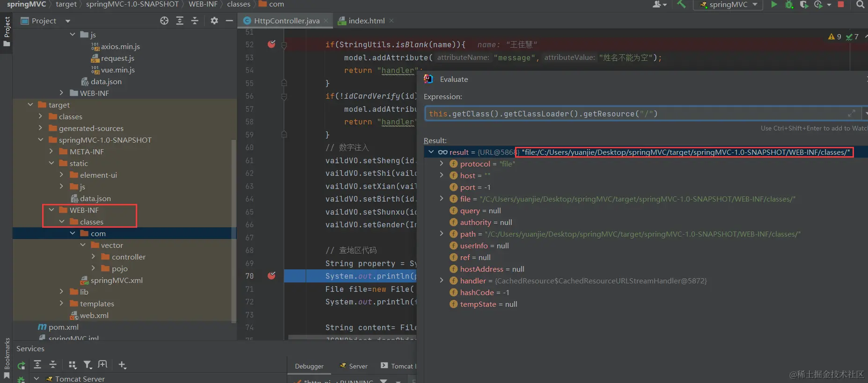Image resolution: width=868 pixels, height=383 pixels.
Task: Collapse the result root node
Action: click(431, 152)
